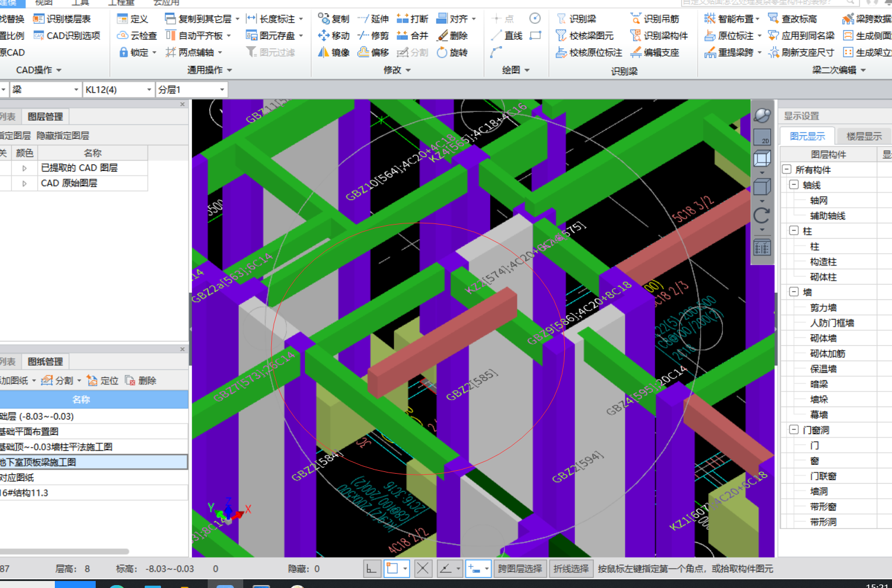The image size is (892, 588).
Task: Open CAD识别选项 settings
Action: click(67, 36)
